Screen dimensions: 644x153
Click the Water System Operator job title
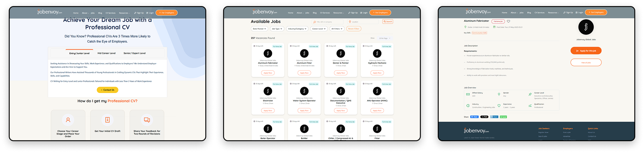(x=304, y=101)
